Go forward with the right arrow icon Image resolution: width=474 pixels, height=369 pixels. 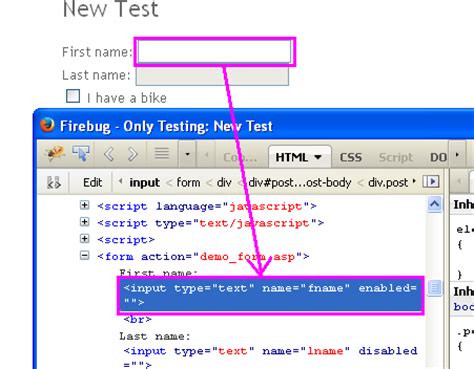coord(132,154)
